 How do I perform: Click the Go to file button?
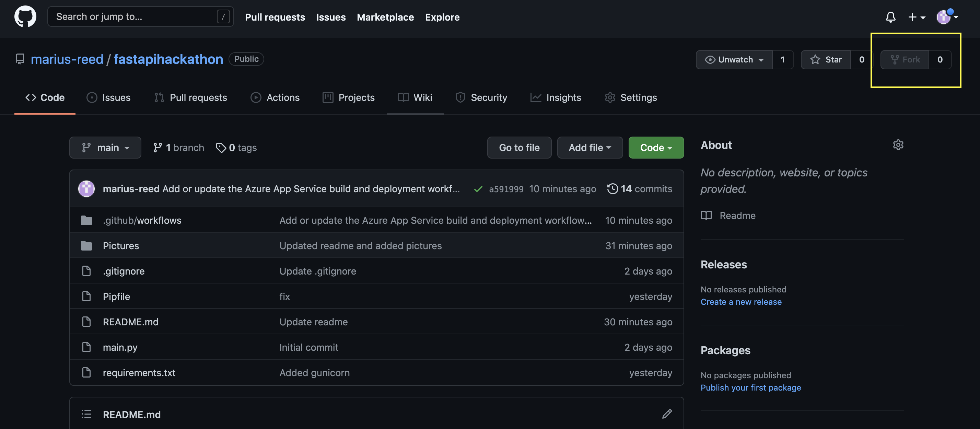[x=519, y=148]
